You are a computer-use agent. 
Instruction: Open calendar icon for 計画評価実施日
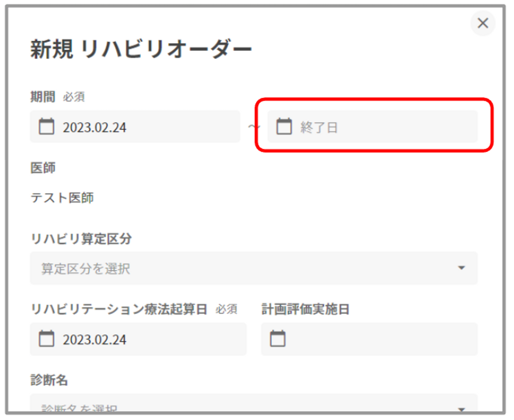coord(278,339)
